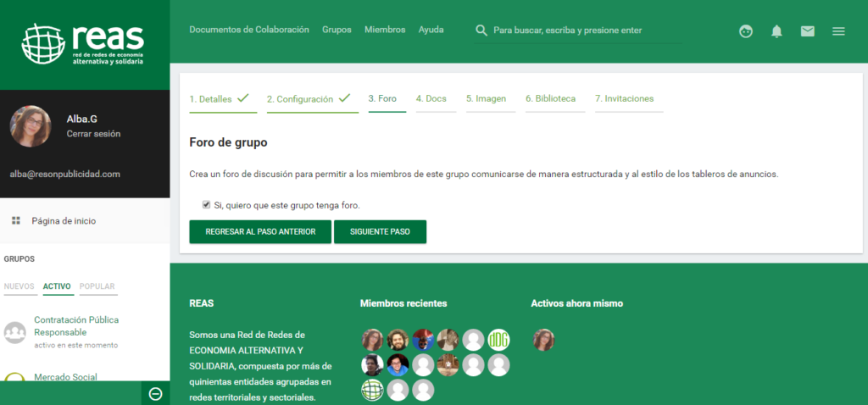Open the messages envelope icon
This screenshot has height=405, width=868.
808,31
